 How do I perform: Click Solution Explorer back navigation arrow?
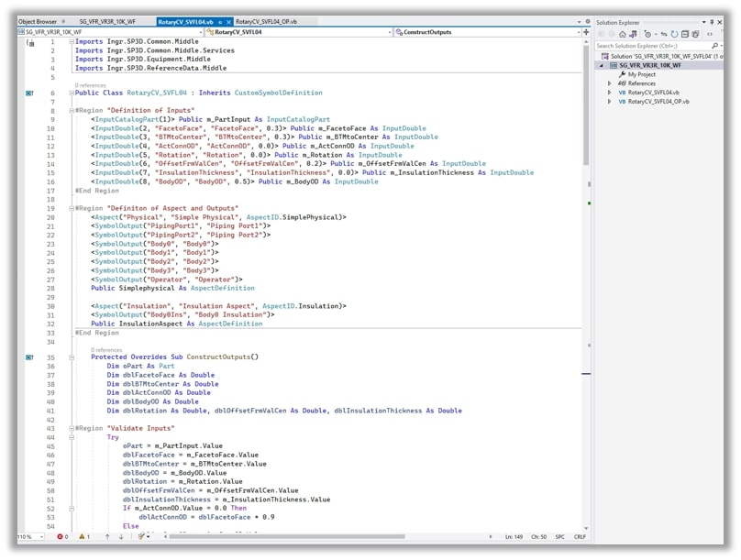pos(602,34)
